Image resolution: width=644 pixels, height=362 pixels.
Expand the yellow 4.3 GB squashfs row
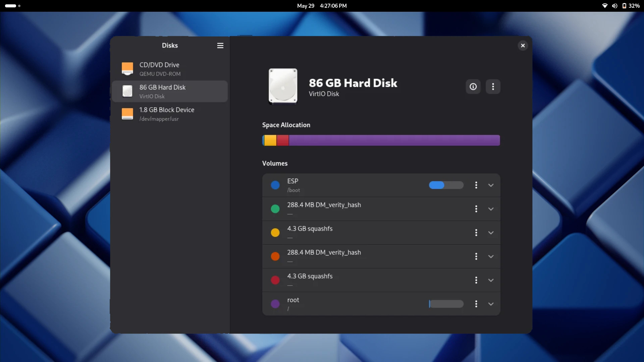point(491,233)
